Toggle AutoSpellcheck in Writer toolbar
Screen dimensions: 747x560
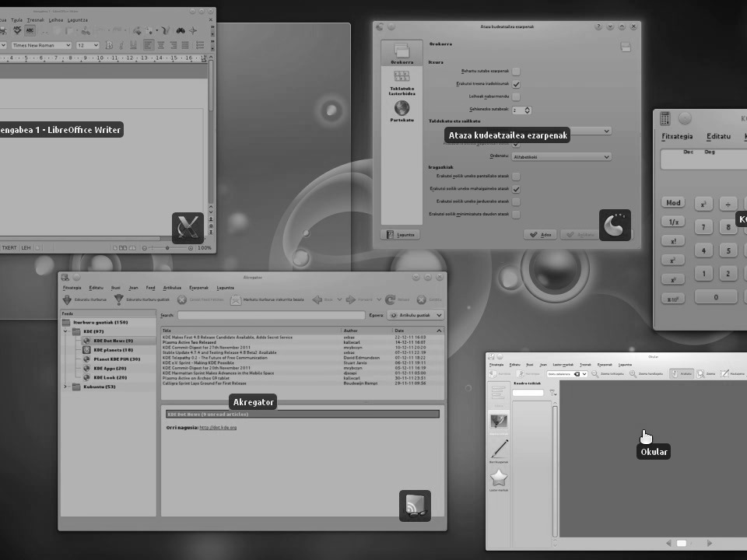click(x=30, y=30)
